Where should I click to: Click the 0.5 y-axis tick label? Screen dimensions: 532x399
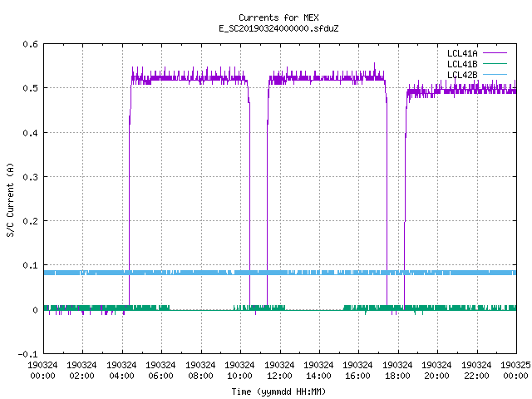point(30,88)
